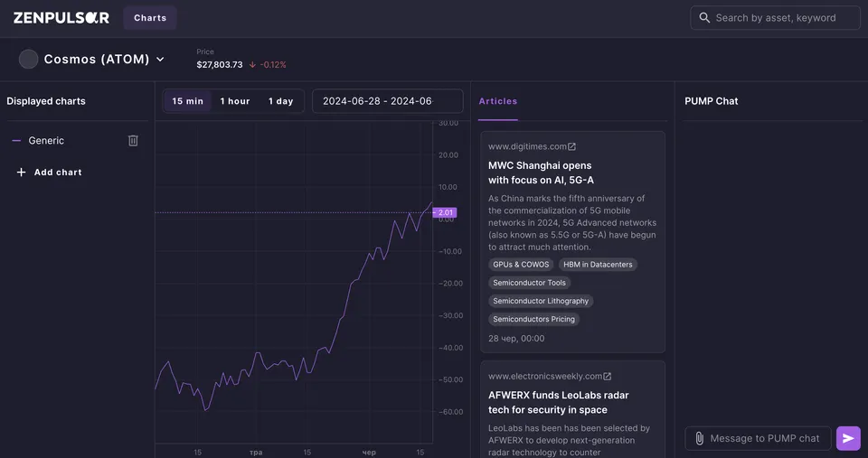Image resolution: width=868 pixels, height=458 pixels.
Task: Click the ZENPULSAR logo
Action: click(61, 18)
